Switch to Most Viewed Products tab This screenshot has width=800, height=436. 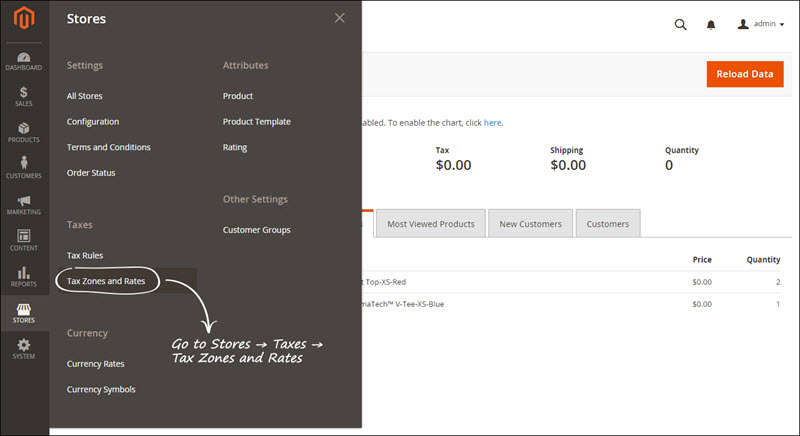[432, 224]
